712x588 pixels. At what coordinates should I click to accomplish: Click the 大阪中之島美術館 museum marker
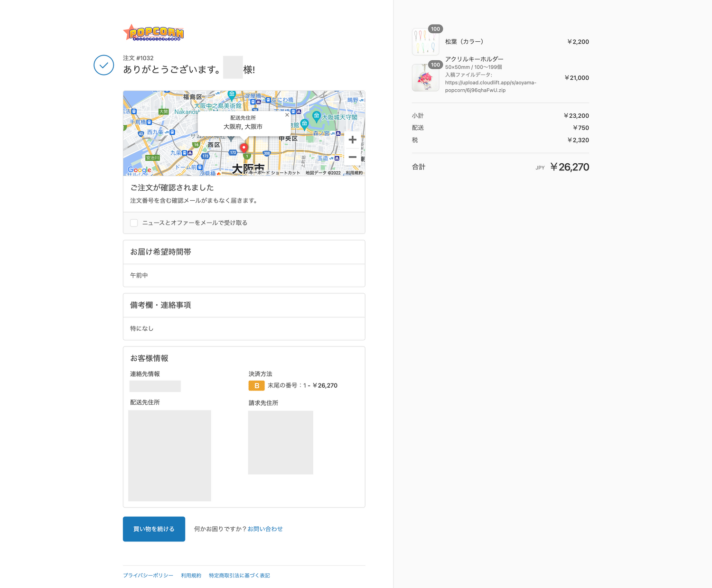(x=232, y=94)
